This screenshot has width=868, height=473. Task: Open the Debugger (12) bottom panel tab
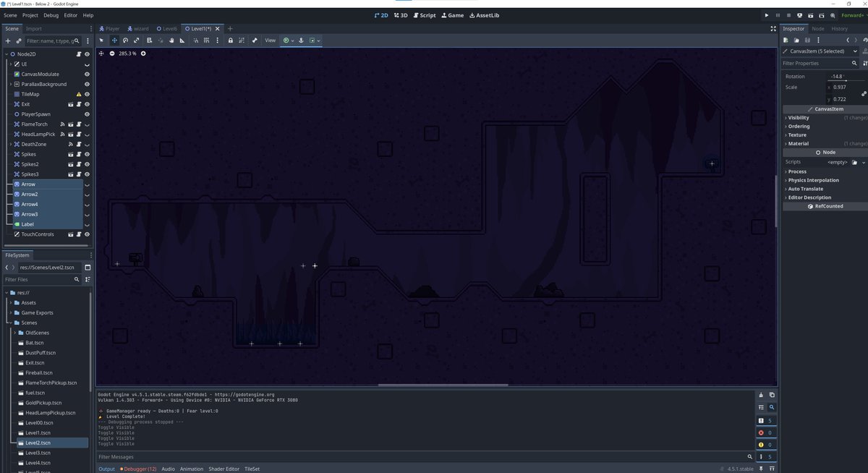point(138,469)
